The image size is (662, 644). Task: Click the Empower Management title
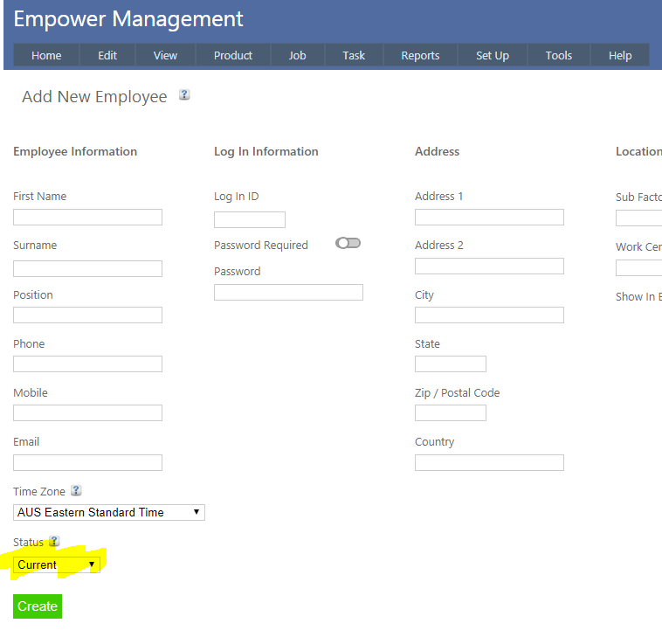pos(128,19)
